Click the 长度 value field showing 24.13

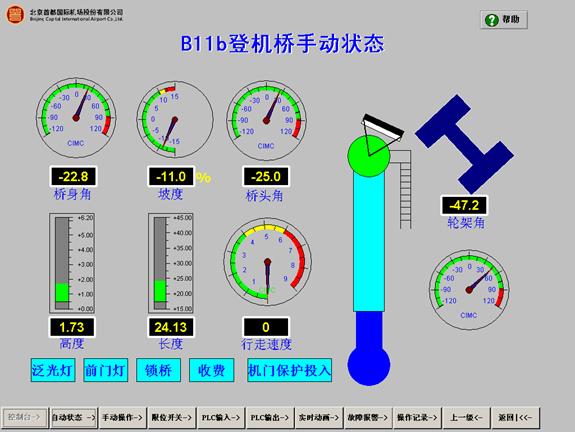point(171,327)
